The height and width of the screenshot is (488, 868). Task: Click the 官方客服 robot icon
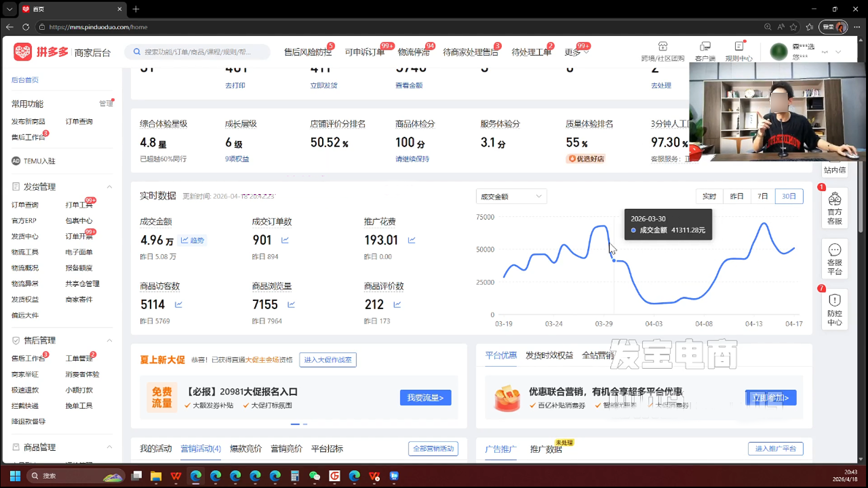[x=834, y=200]
